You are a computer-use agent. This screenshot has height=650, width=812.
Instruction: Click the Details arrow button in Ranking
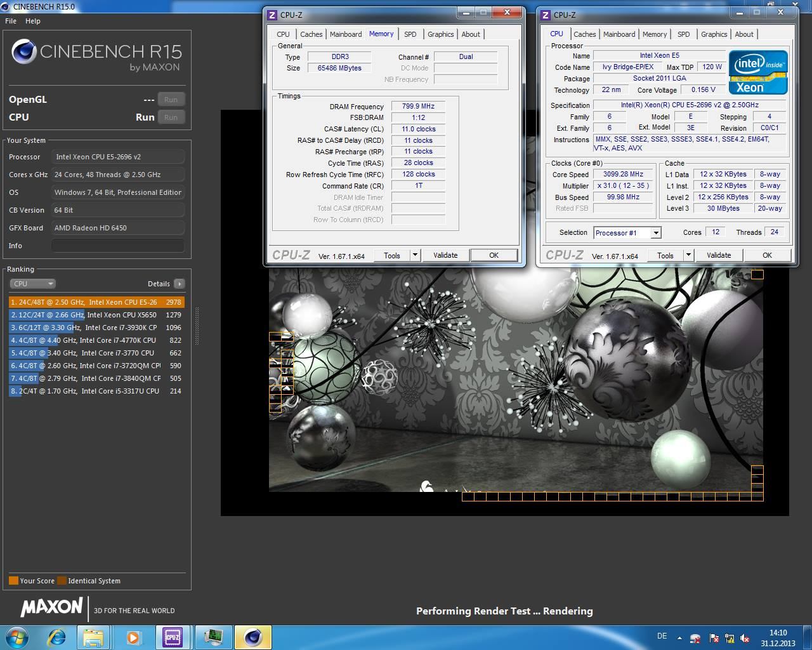[x=180, y=284]
